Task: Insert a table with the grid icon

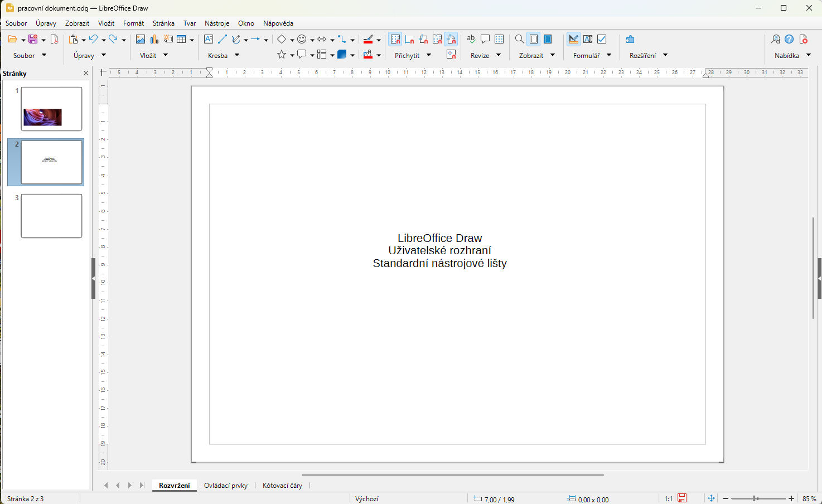Action: tap(181, 39)
